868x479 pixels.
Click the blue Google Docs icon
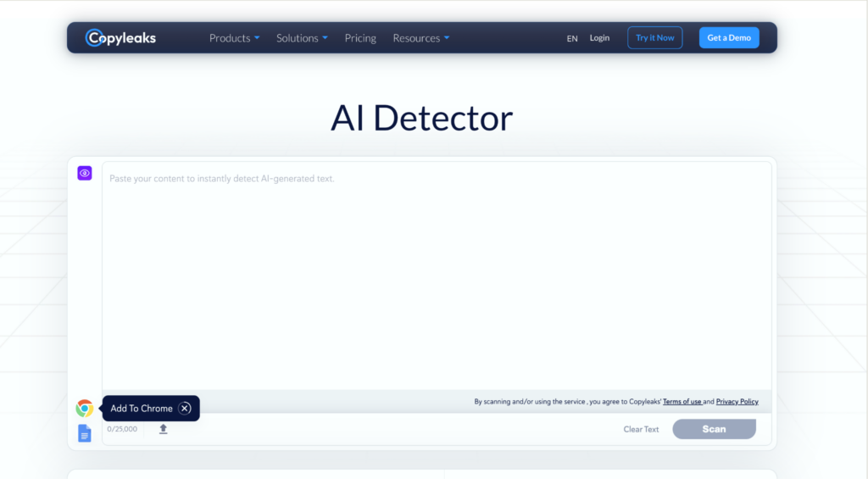[85, 433]
